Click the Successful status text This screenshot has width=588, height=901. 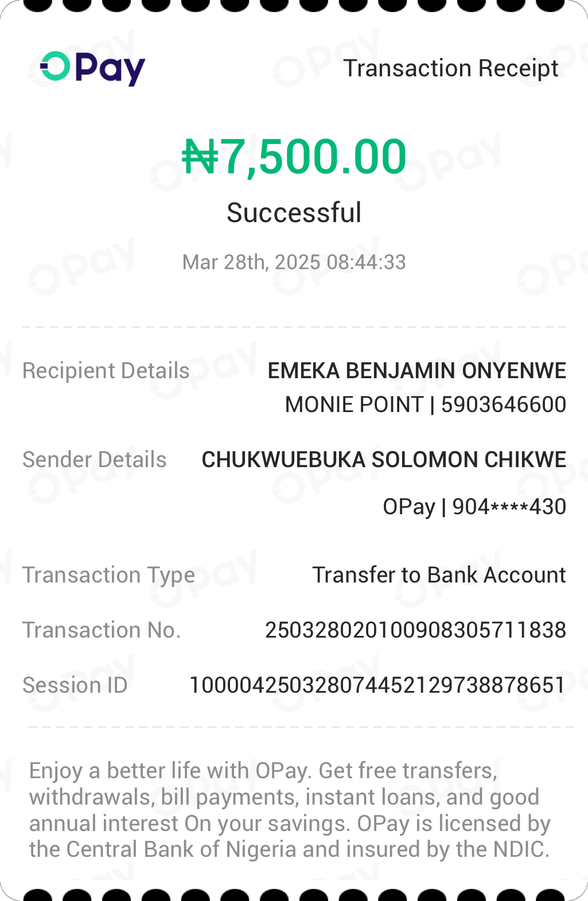pyautogui.click(x=294, y=213)
